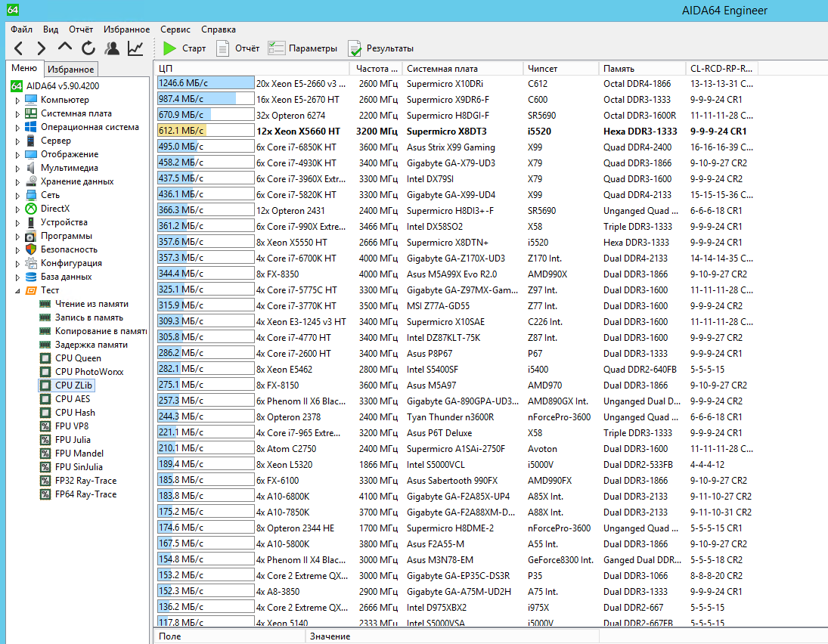
Task: Open the Файл menu
Action: click(x=22, y=29)
